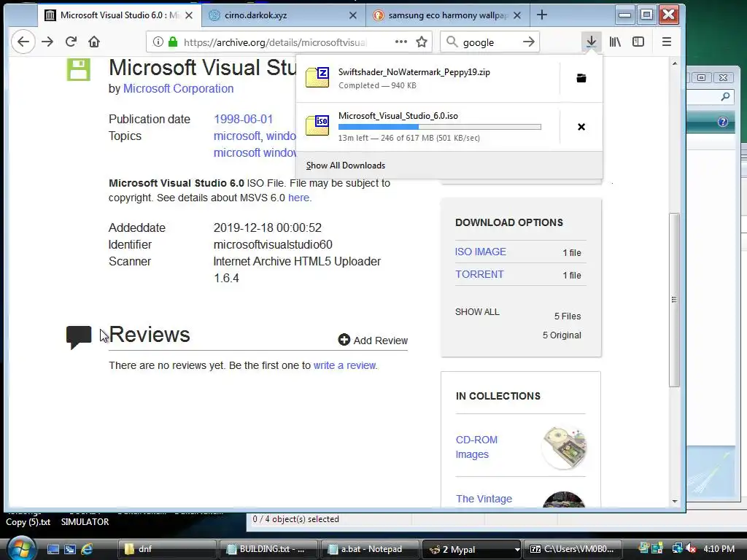Download the ISO IMAGE option
Image resolution: width=747 pixels, height=560 pixels.
(x=480, y=252)
